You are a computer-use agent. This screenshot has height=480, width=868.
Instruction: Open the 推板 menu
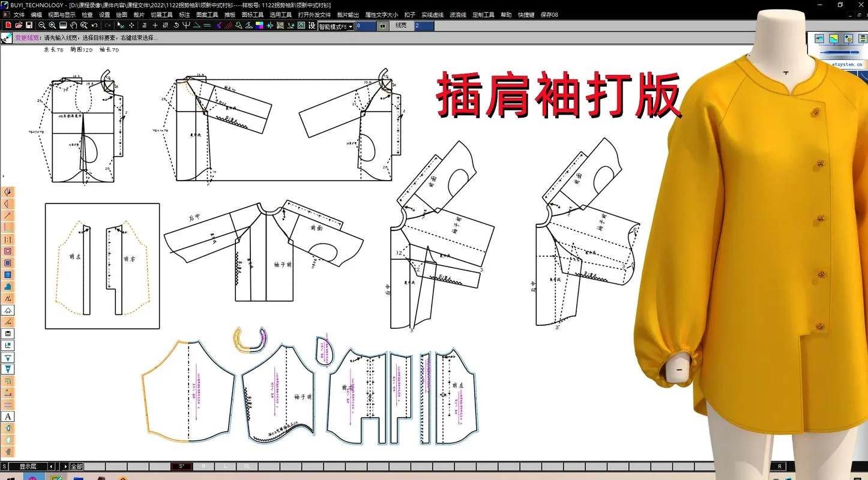[230, 14]
